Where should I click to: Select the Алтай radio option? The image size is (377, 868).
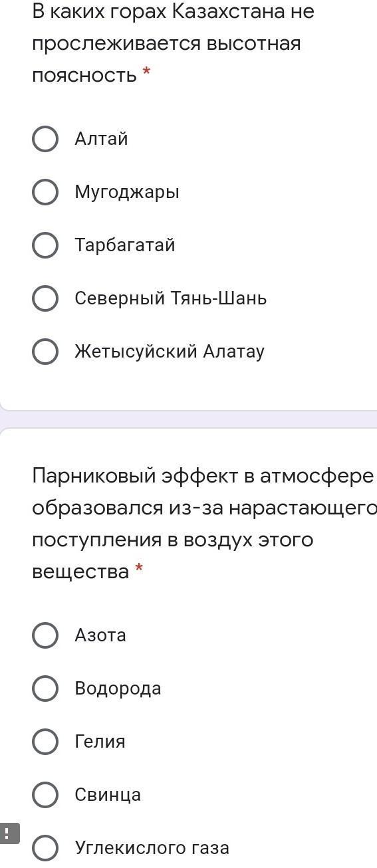point(45,139)
